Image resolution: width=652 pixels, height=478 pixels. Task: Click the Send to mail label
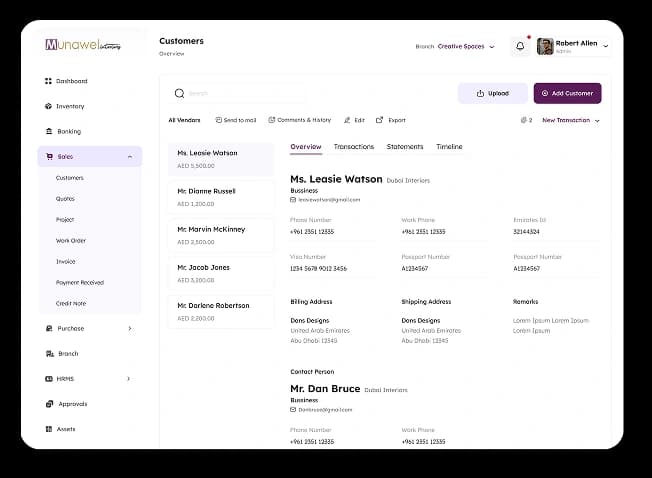pos(240,120)
